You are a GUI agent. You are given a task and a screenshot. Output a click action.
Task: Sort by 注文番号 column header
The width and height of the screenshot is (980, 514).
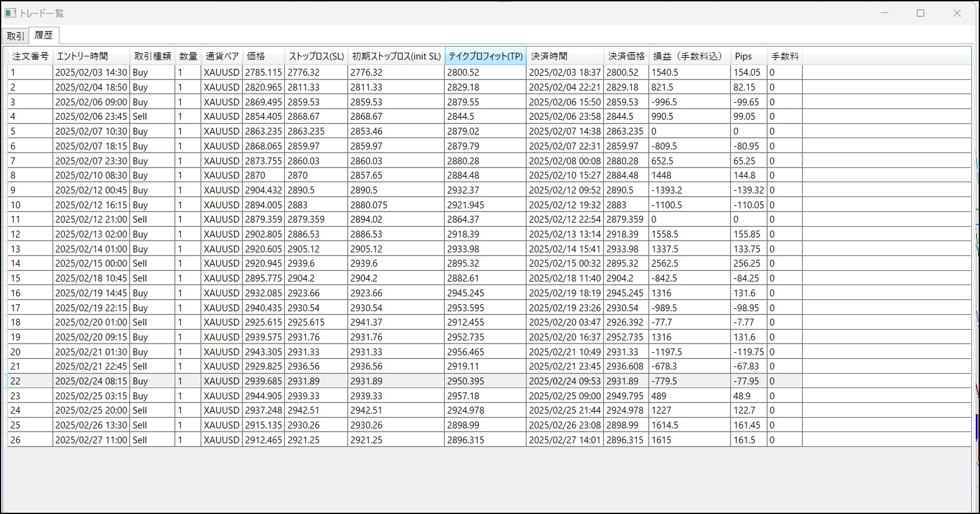pyautogui.click(x=30, y=56)
